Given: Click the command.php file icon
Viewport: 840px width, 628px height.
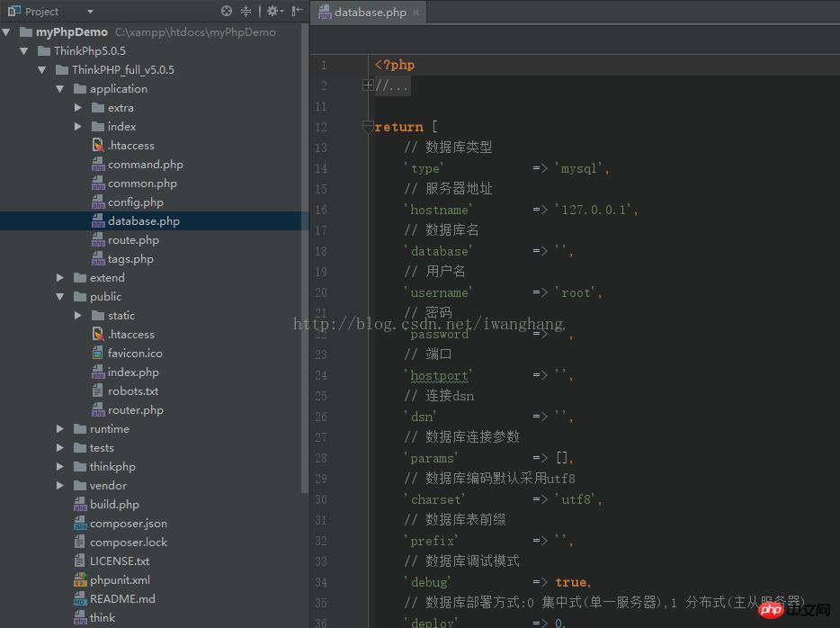Looking at the screenshot, I should (98, 165).
